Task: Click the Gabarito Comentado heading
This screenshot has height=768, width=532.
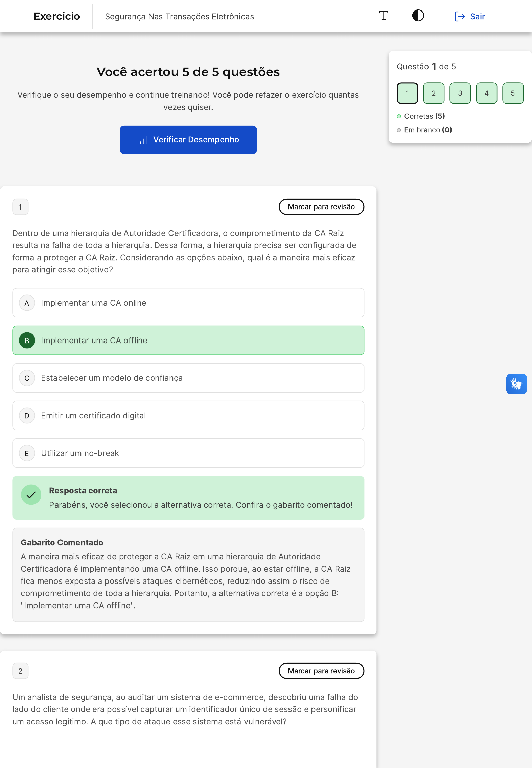Action: (x=62, y=542)
